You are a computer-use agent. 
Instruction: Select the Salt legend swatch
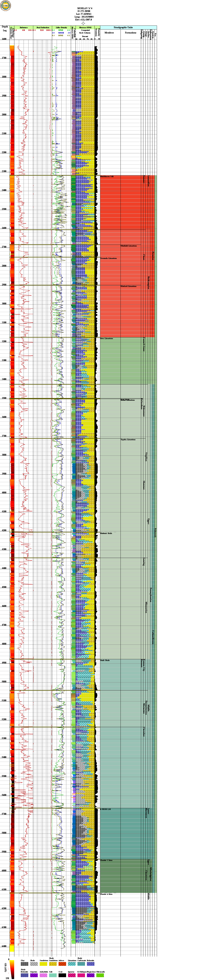(53, 975)
